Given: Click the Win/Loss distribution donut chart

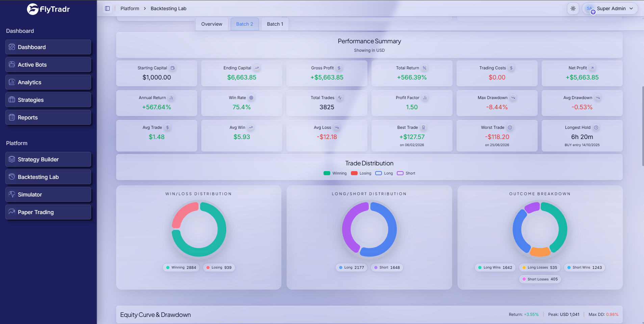Looking at the screenshot, I should [x=199, y=229].
